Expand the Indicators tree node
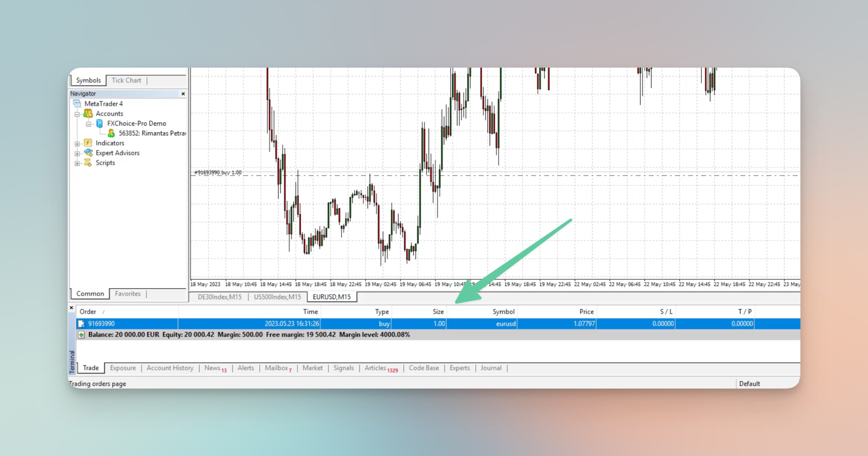This screenshot has height=456, width=868. 77,144
